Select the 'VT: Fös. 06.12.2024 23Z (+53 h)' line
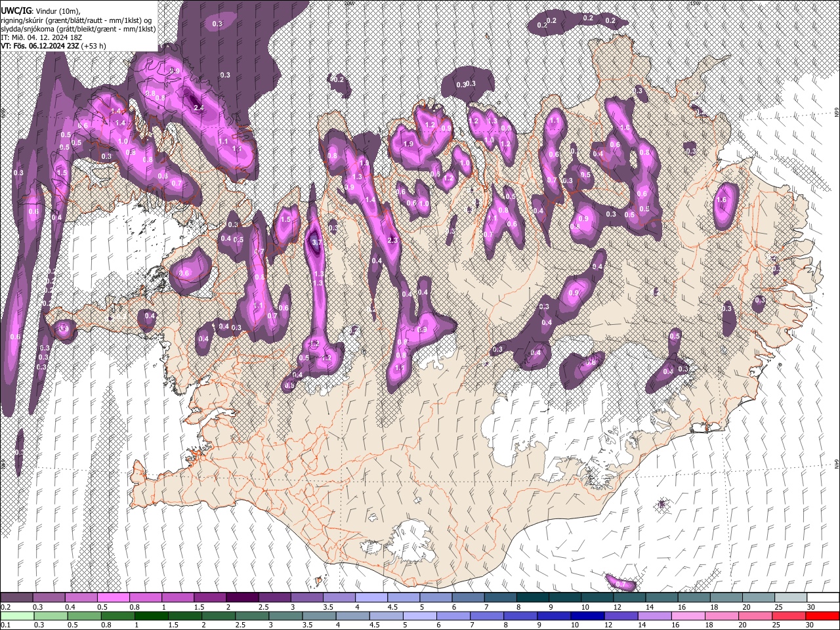This screenshot has height=630, width=840. coord(53,46)
